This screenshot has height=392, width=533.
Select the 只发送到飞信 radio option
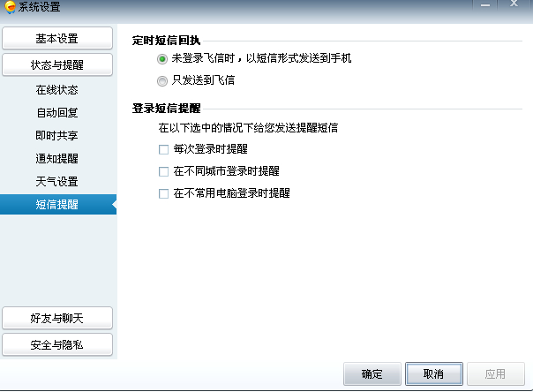click(x=162, y=81)
